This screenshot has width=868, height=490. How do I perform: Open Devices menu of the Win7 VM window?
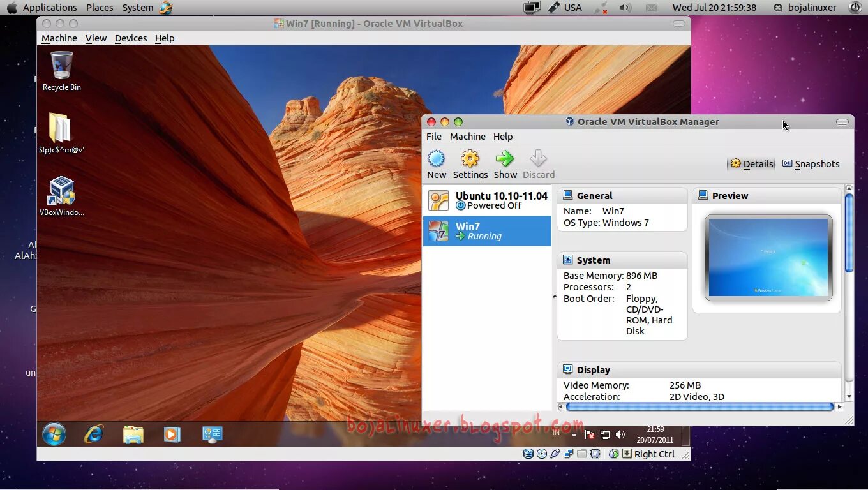point(131,38)
